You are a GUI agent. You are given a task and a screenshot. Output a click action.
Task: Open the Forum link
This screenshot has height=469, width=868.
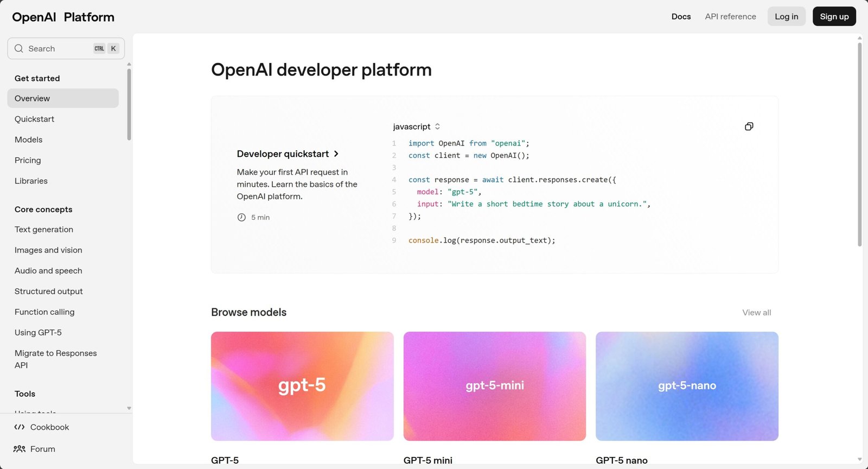tap(34, 449)
